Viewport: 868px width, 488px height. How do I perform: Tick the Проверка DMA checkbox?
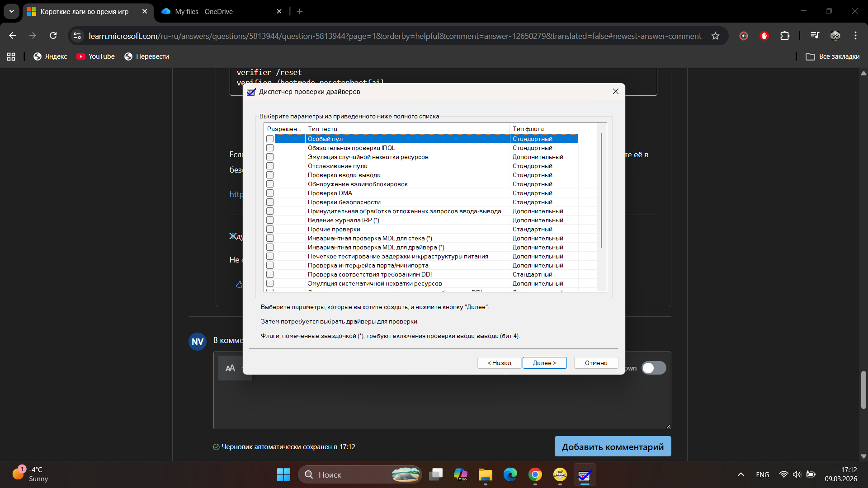pos(270,193)
